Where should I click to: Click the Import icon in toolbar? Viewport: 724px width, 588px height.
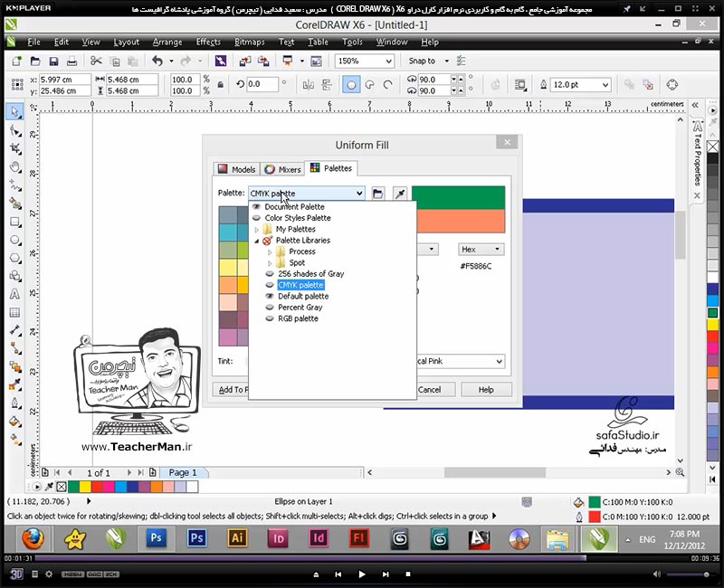[245, 61]
